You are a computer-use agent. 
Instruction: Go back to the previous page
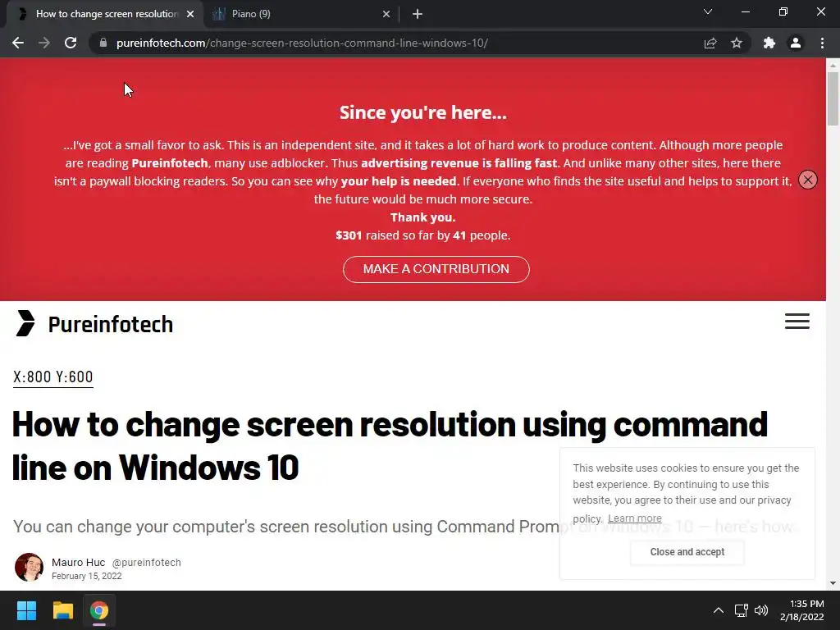click(x=18, y=43)
